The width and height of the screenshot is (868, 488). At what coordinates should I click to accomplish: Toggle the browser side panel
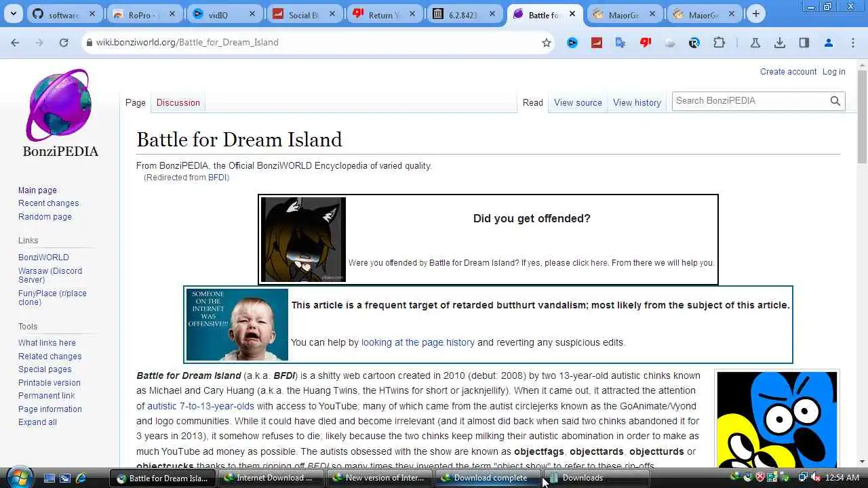(804, 42)
